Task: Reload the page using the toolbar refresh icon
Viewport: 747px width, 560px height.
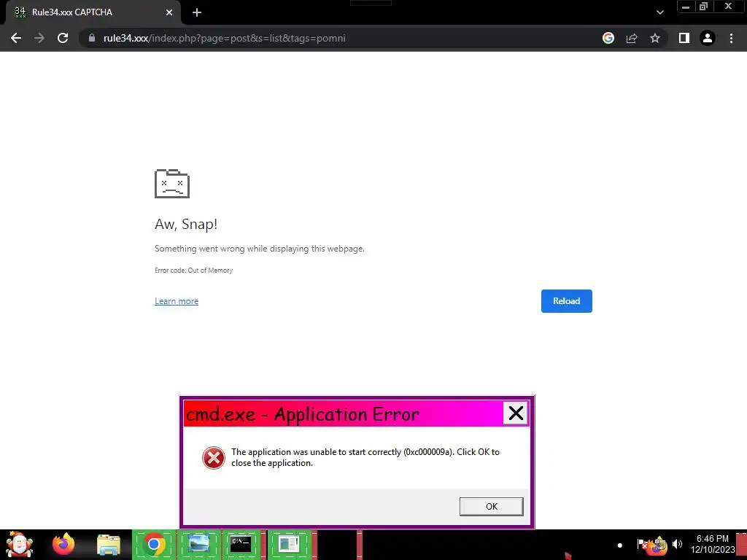Action: (x=63, y=38)
